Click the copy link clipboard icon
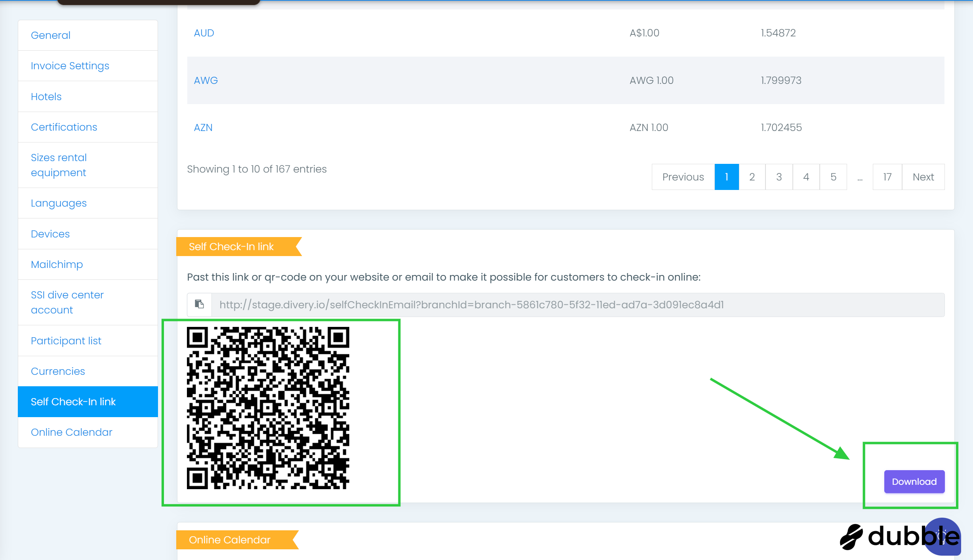973x560 pixels. 199,304
